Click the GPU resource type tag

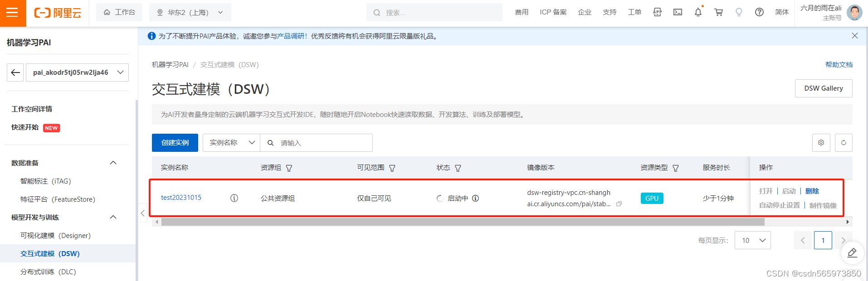(652, 199)
